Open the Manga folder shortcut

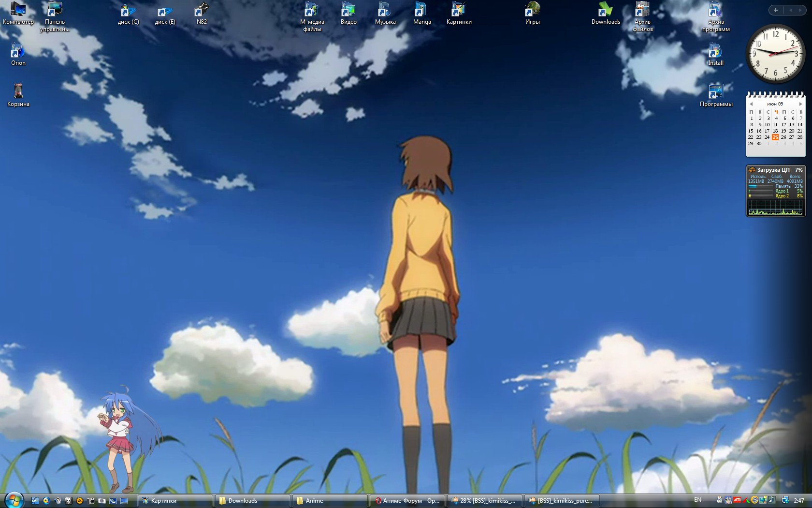pos(422,13)
